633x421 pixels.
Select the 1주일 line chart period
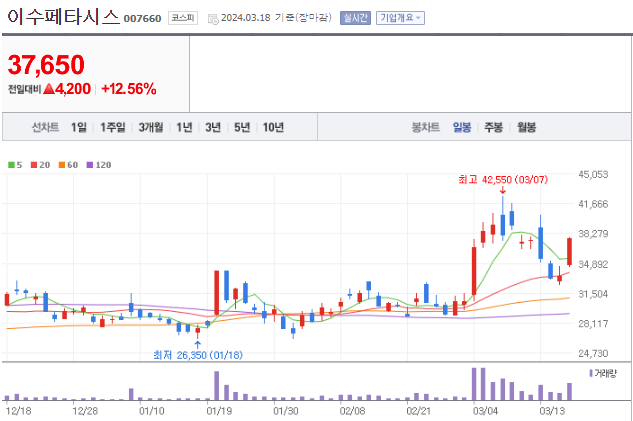[113, 128]
